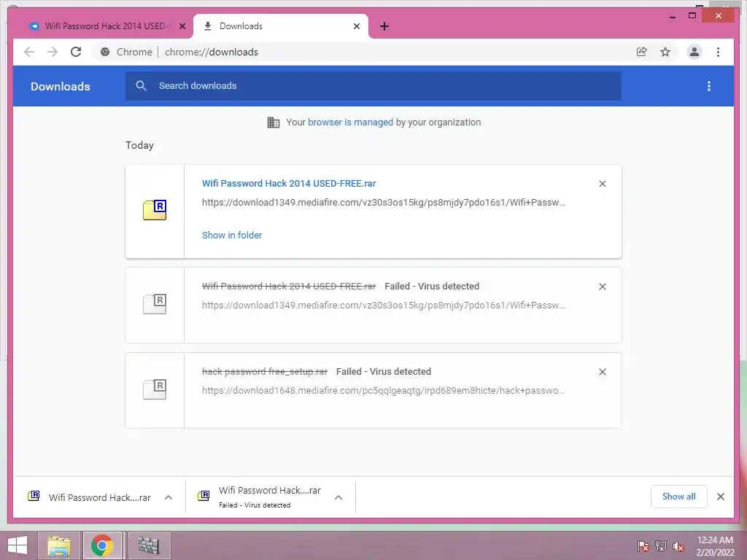Expand options for the first Wifi Password Hack shelf item

click(x=169, y=497)
